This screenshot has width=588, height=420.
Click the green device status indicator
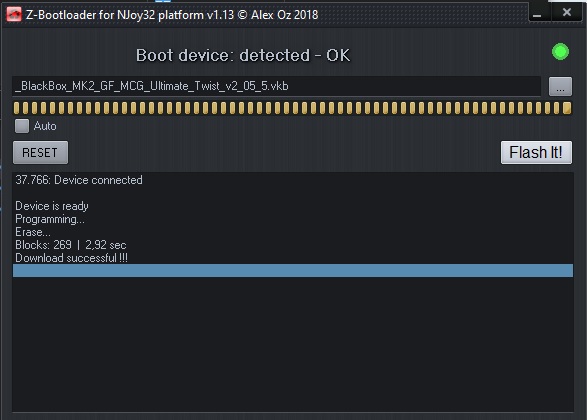[x=560, y=52]
